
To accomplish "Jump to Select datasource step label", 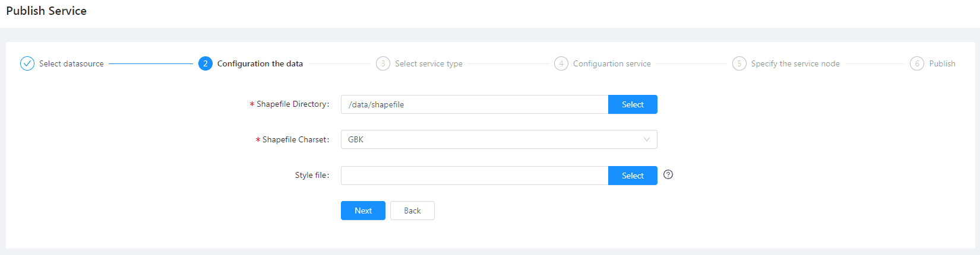I will pos(71,63).
